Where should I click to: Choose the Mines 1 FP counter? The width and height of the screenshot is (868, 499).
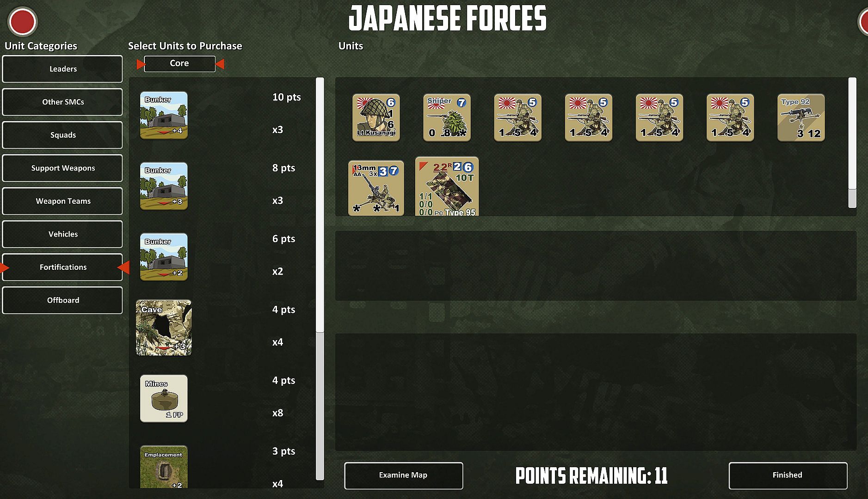click(164, 398)
